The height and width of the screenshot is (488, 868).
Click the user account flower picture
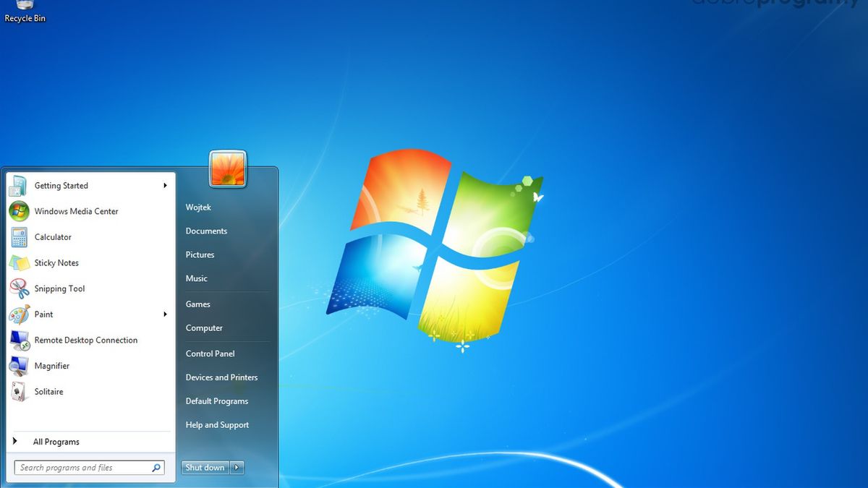pyautogui.click(x=228, y=169)
